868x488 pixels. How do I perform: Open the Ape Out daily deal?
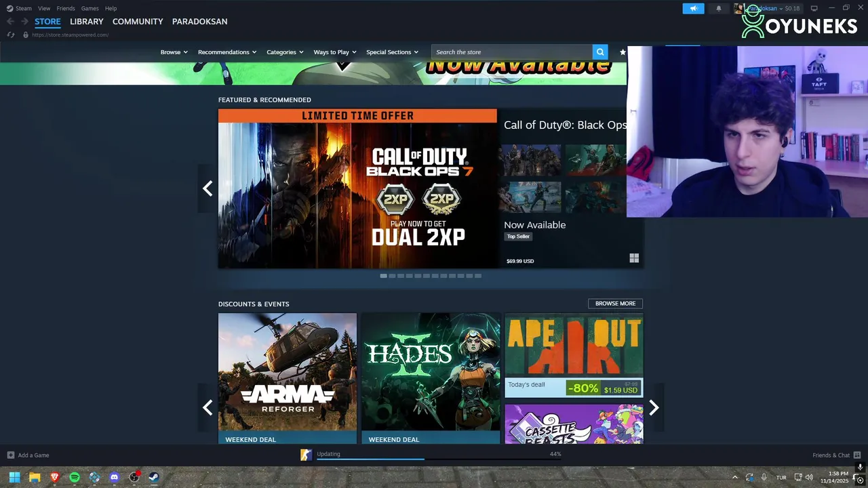coord(574,354)
